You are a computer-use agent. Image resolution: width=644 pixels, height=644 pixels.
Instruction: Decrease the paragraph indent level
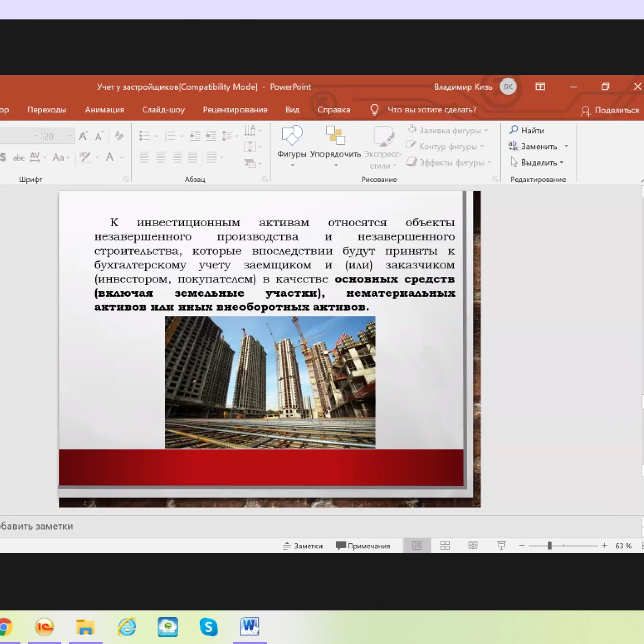[195, 136]
